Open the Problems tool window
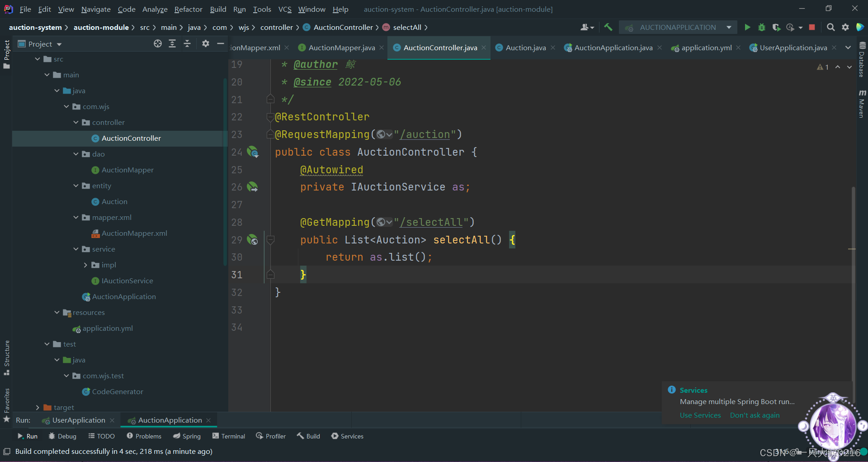This screenshot has width=868, height=462. [144, 436]
